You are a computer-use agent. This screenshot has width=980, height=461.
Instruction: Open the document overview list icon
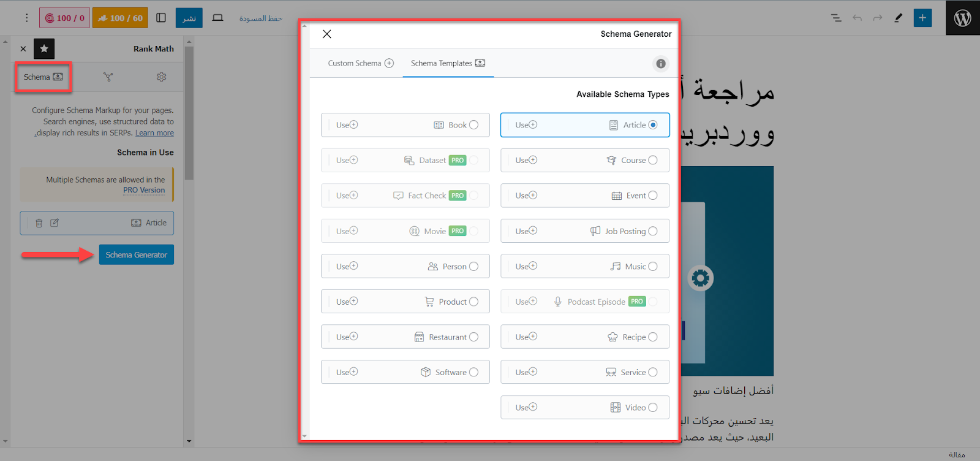point(836,18)
